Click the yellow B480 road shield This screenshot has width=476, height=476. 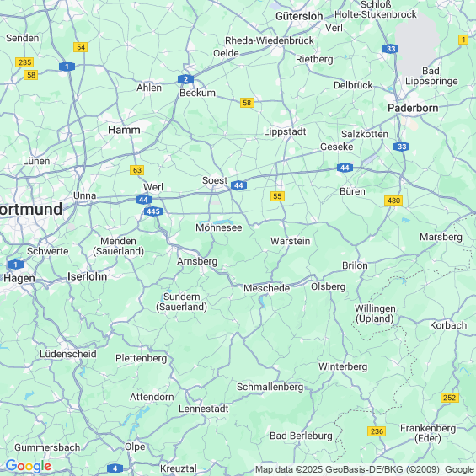tap(393, 201)
